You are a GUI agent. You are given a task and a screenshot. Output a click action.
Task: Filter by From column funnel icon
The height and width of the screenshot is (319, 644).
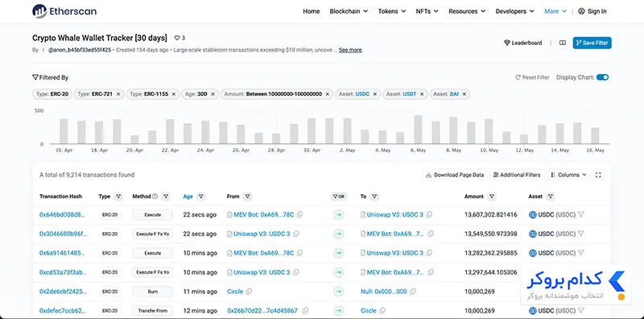tap(247, 197)
